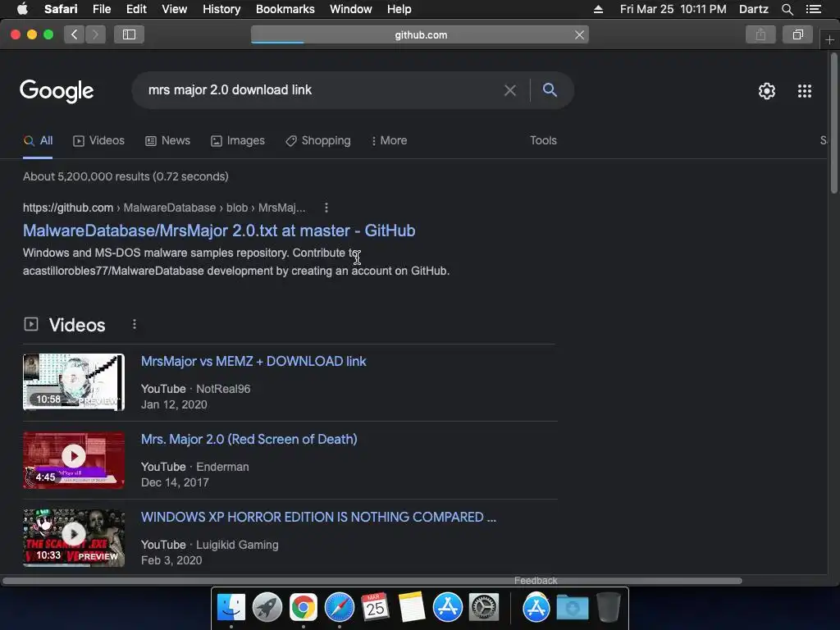Click the eject icon in the menu bar
This screenshot has width=840, height=630.
point(598,9)
